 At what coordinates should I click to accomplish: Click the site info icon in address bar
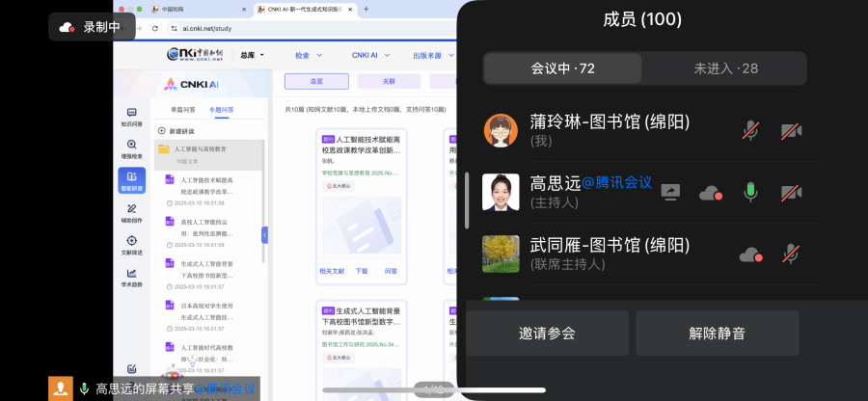coord(175,28)
